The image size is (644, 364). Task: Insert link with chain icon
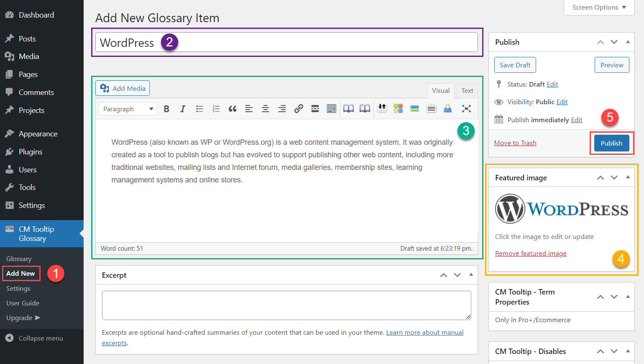click(x=299, y=109)
